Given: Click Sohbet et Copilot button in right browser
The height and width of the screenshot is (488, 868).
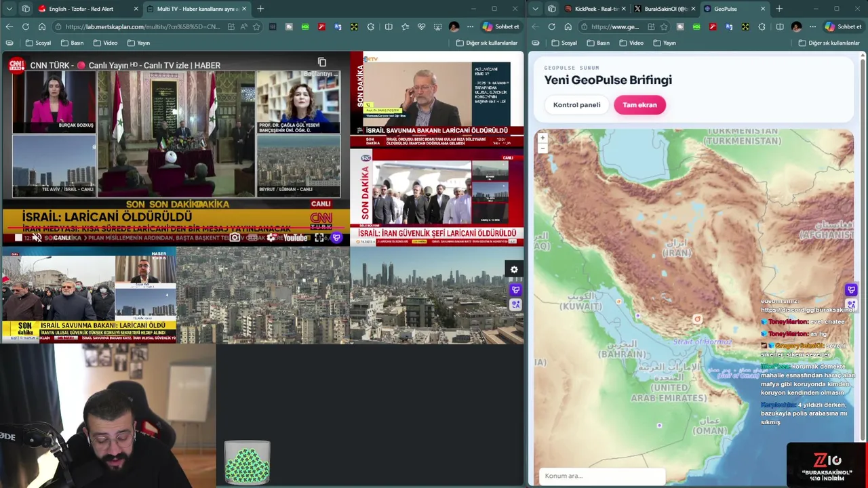Looking at the screenshot, I should 843,26.
